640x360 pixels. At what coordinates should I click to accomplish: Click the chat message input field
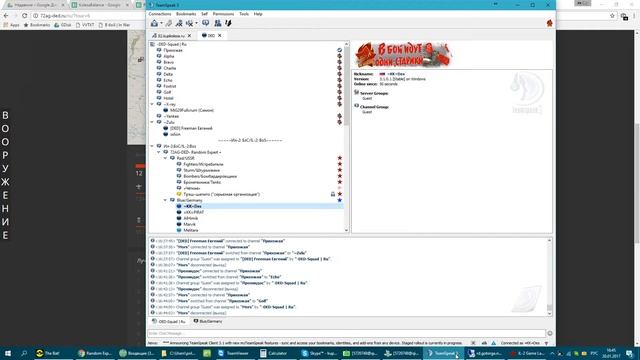[347, 333]
